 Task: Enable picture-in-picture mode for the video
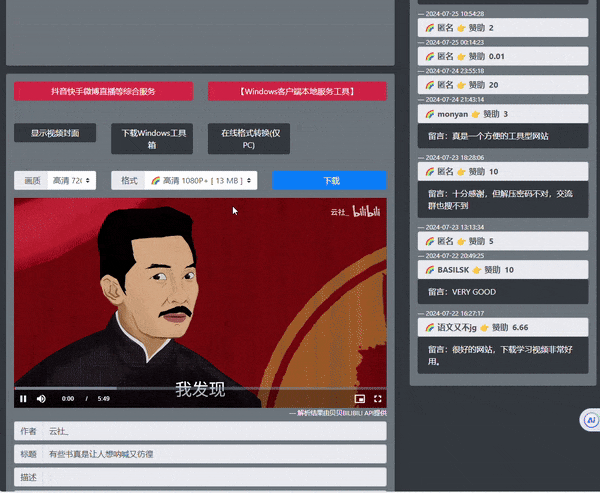[x=360, y=399]
